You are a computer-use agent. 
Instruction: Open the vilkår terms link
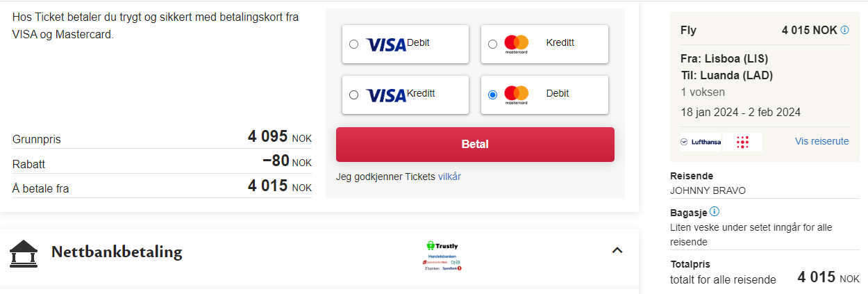(449, 177)
